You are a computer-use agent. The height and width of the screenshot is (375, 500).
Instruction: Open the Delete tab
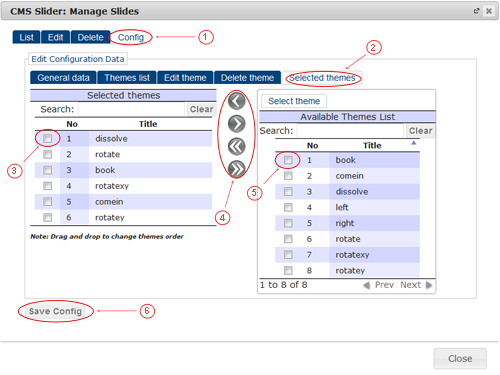(x=90, y=37)
